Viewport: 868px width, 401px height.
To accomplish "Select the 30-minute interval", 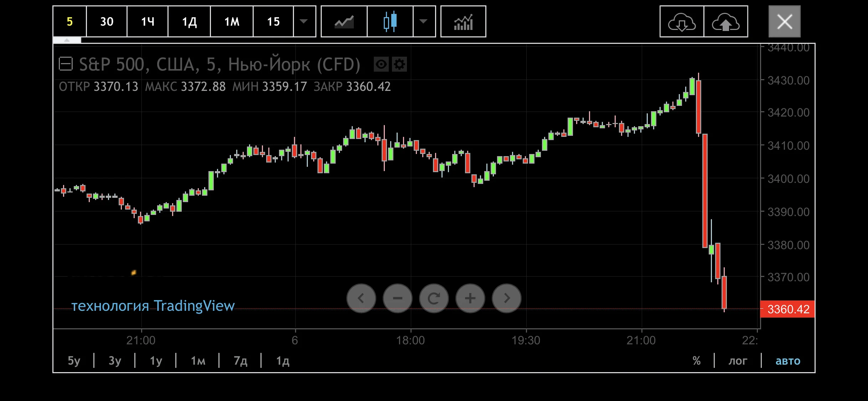I will point(107,21).
